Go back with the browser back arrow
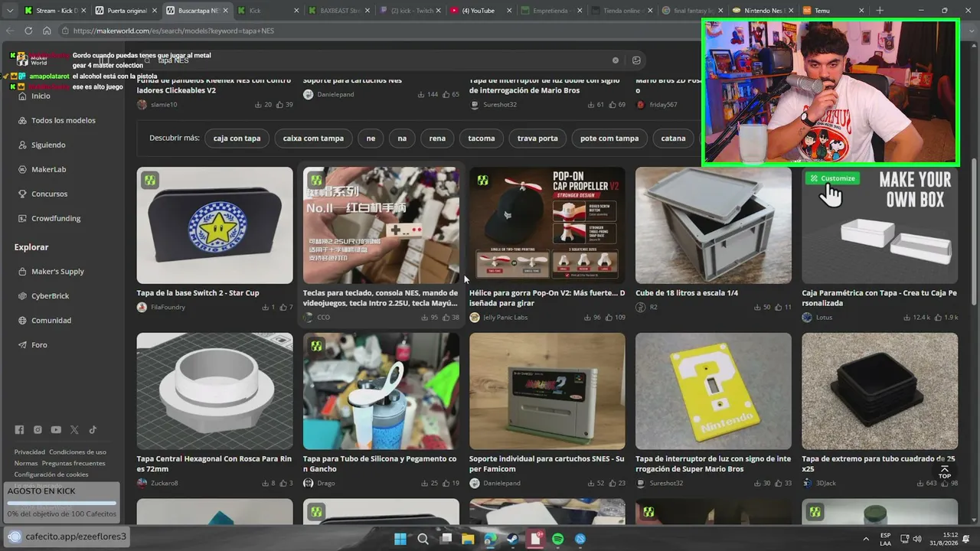 click(10, 31)
